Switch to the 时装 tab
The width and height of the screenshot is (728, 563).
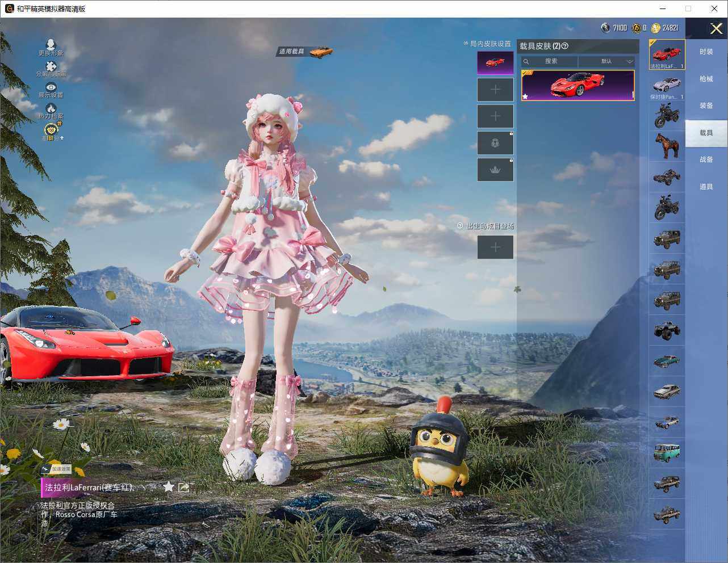tap(706, 52)
